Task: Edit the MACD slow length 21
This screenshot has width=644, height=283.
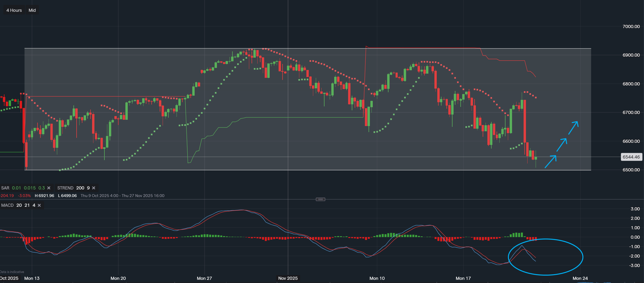Action: (27, 205)
